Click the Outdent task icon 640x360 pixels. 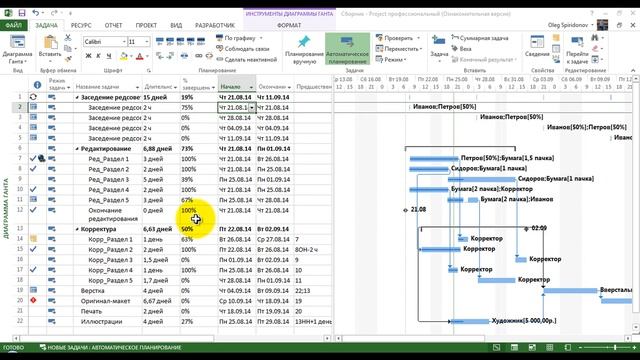click(160, 56)
